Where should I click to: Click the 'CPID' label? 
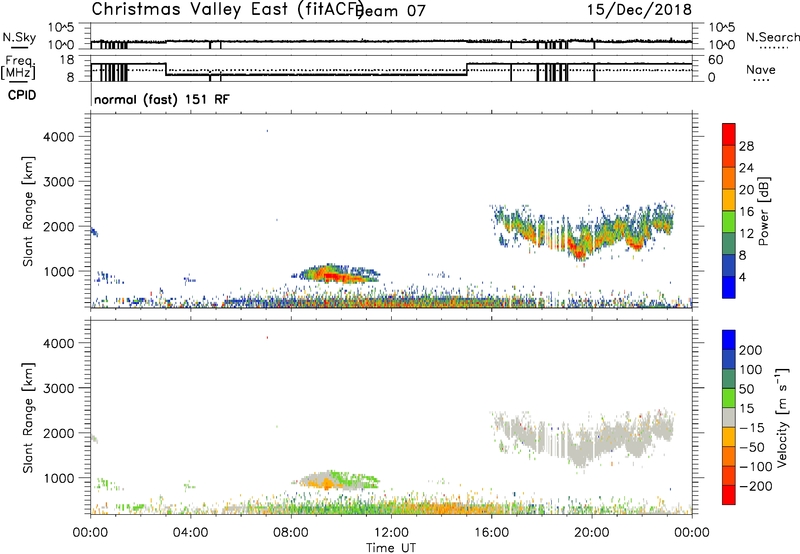(x=22, y=95)
